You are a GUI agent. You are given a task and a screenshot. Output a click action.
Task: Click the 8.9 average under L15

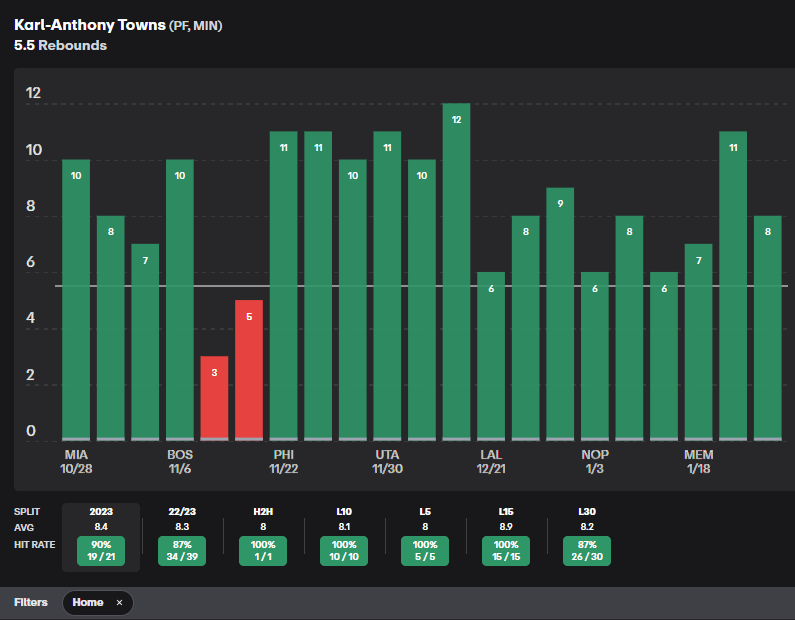(506, 527)
